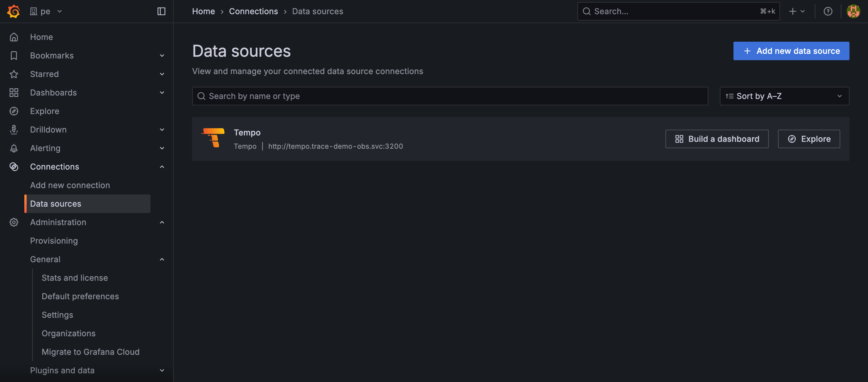Expand the Drilldown section chevron
Screen dimensions: 868x382
click(x=162, y=129)
